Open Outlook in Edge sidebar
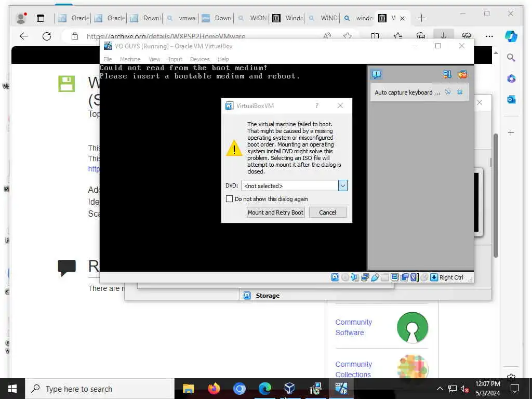 [511, 99]
